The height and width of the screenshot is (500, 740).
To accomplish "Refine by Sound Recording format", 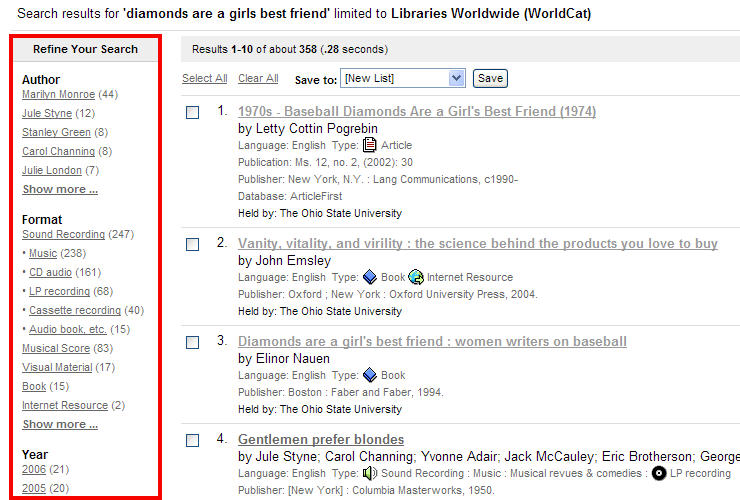I will point(63,234).
